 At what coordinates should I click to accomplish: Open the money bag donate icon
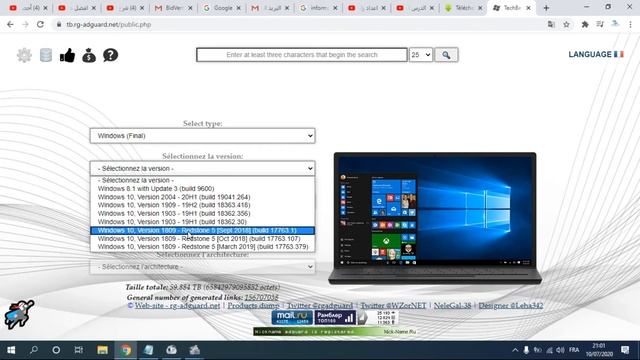[x=89, y=55]
